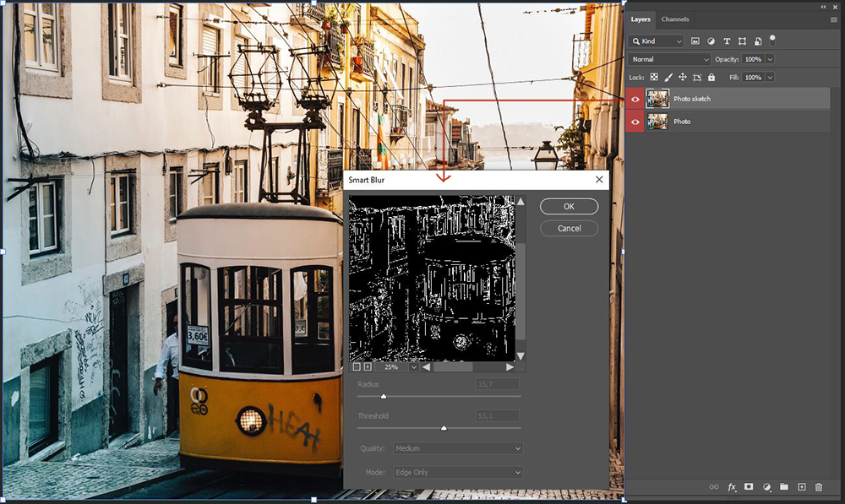Toggle pixel layer filter icon

(695, 41)
